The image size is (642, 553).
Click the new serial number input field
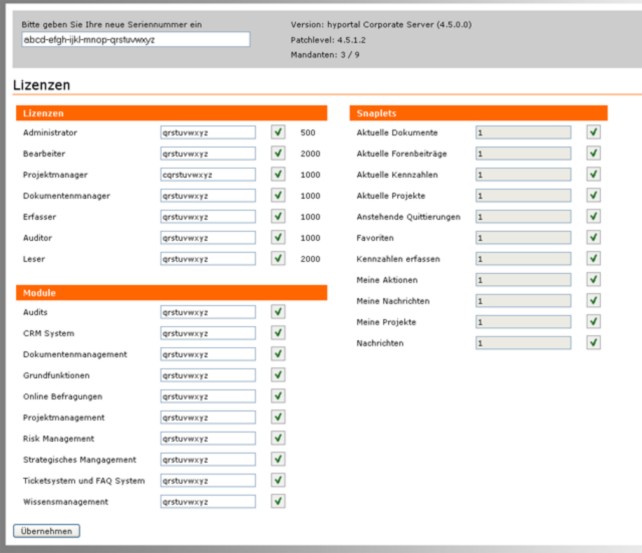pos(134,40)
